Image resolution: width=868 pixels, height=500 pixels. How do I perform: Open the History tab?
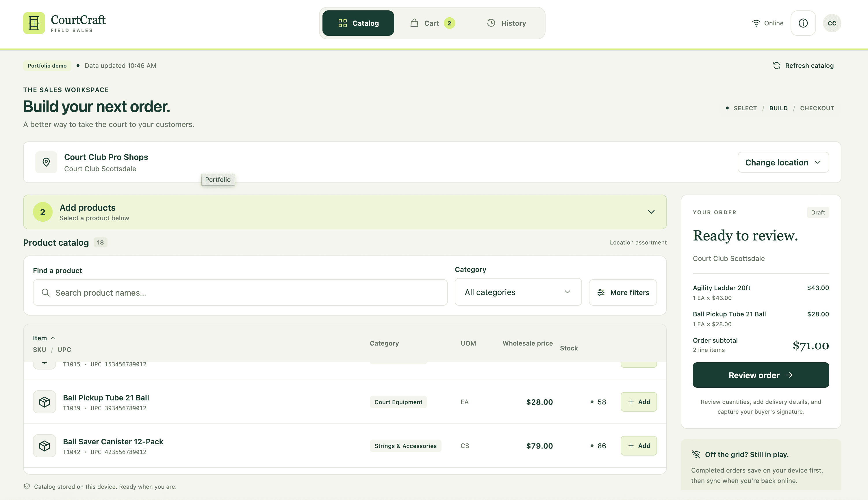point(506,23)
